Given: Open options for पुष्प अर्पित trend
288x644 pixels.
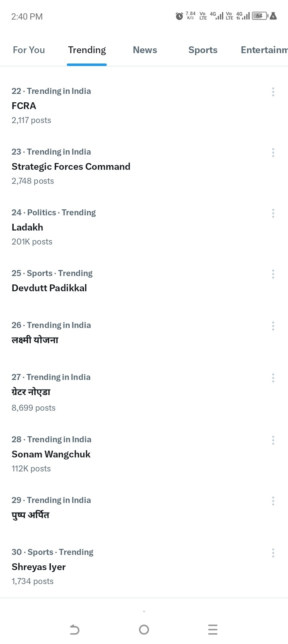Looking at the screenshot, I should click(273, 501).
